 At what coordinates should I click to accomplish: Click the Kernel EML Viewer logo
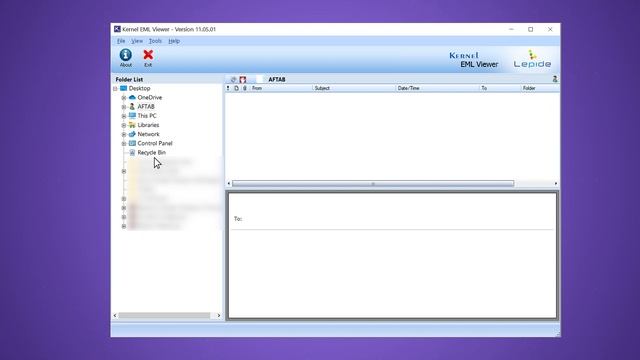(473, 60)
